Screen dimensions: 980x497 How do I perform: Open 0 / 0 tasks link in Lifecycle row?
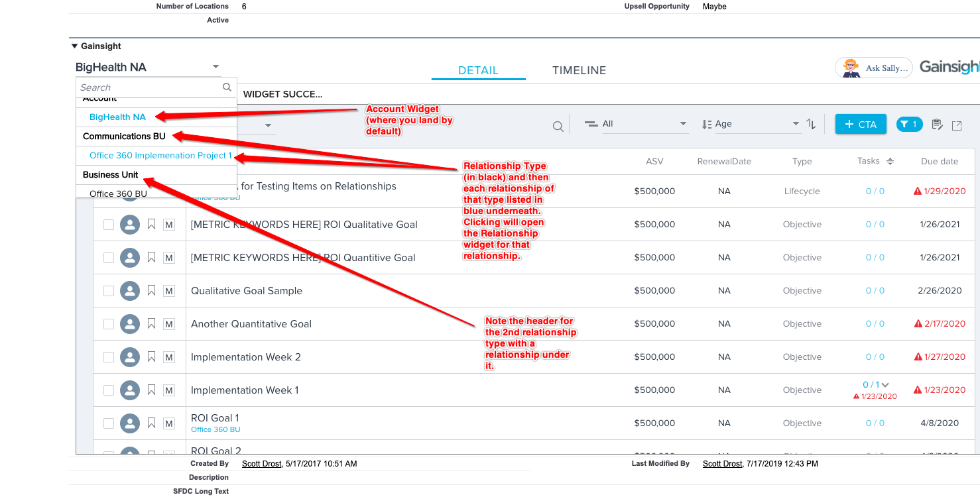(875, 191)
